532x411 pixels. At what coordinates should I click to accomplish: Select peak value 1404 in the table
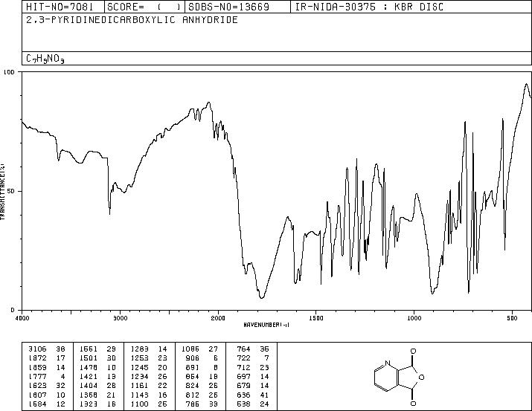pos(89,386)
